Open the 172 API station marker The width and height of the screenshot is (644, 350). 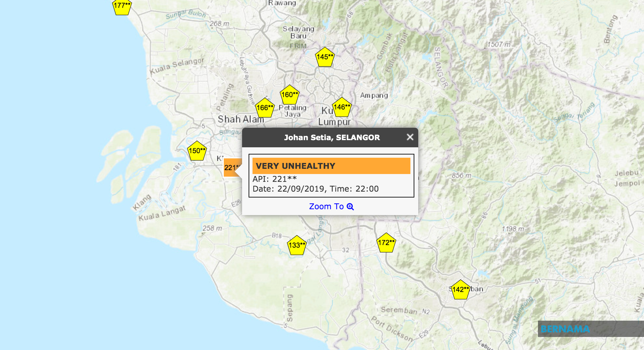[x=386, y=243]
